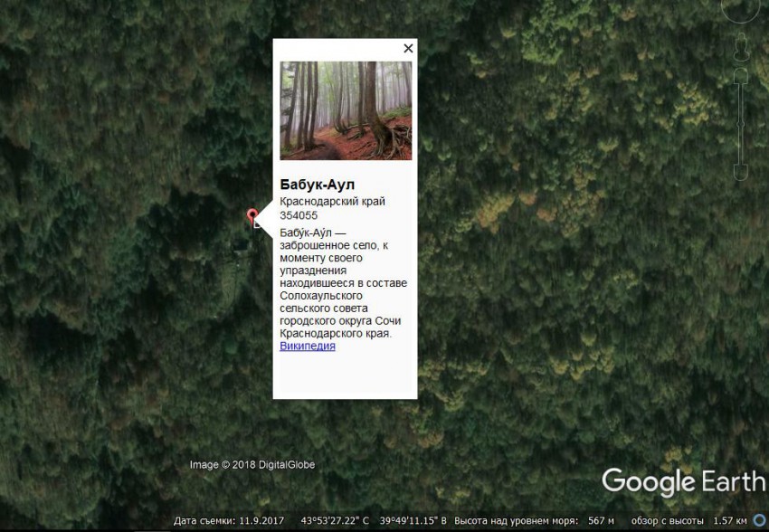Click the blue streaming indicator in status bar
This screenshot has width=769, height=532.
761,519
